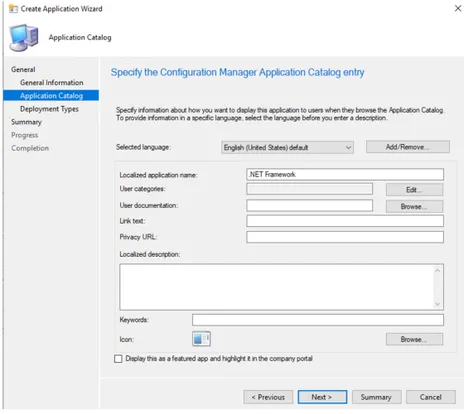The image size is (464, 414).
Task: Click the description scrollbar down arrow
Action: 438,304
